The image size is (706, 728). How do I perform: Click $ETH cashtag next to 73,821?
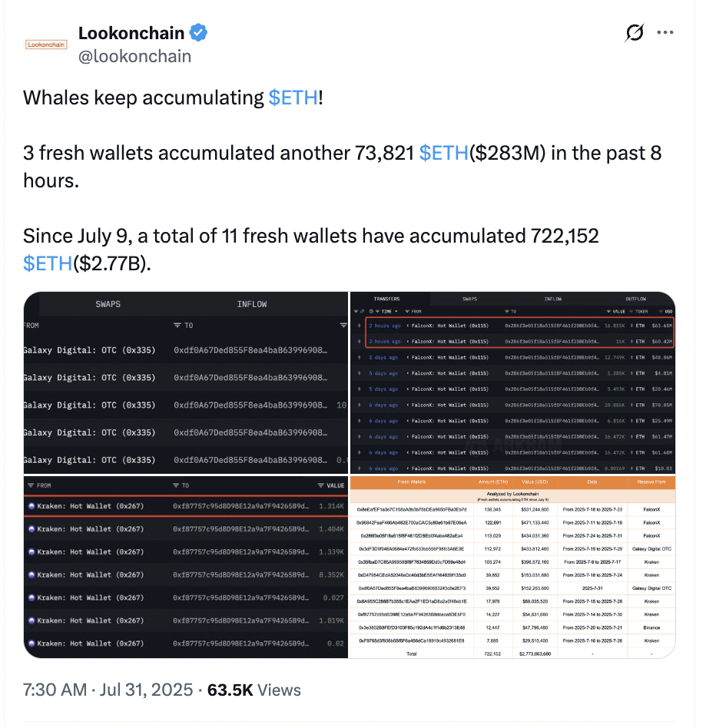(x=443, y=153)
